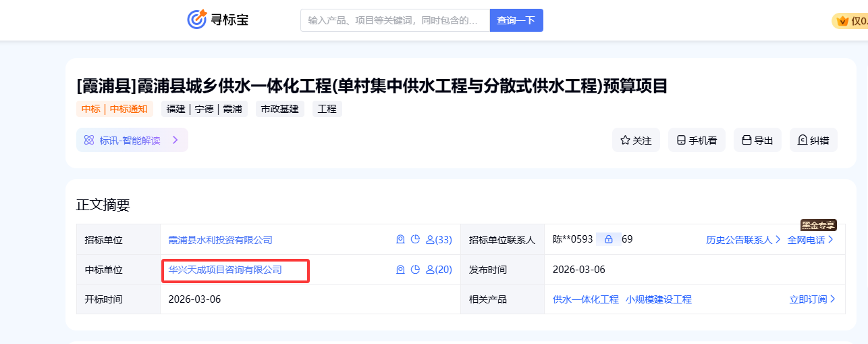Click the search keyword input field
Image resolution: width=868 pixels, height=344 pixels.
click(395, 20)
